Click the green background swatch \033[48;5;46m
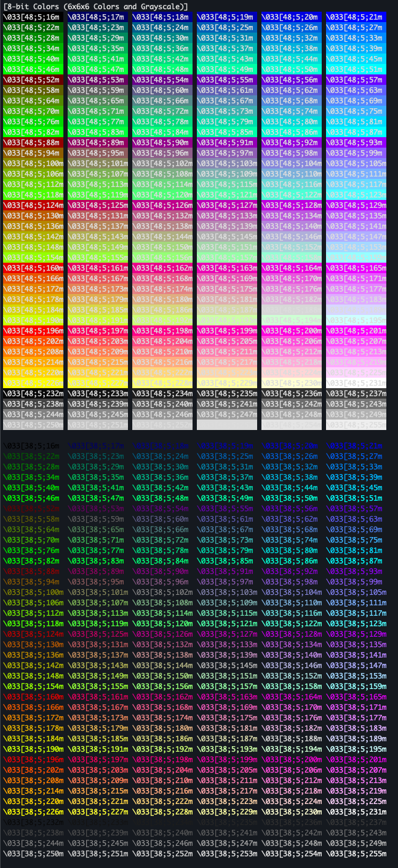Screen dimensions: 398x868 coord(33,70)
